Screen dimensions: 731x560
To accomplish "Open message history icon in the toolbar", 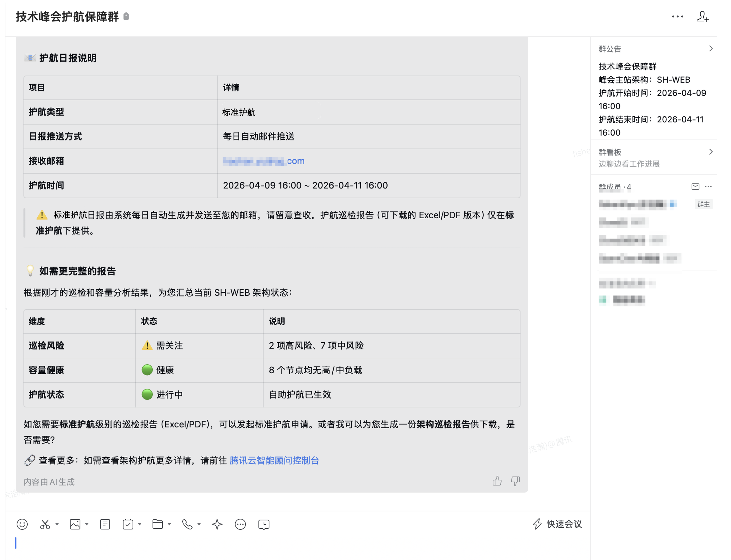I will click(x=263, y=524).
